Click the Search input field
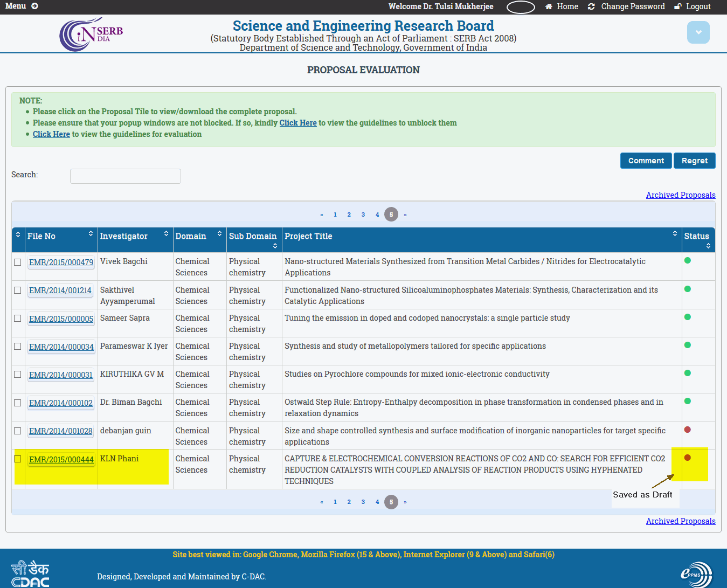 (x=125, y=176)
